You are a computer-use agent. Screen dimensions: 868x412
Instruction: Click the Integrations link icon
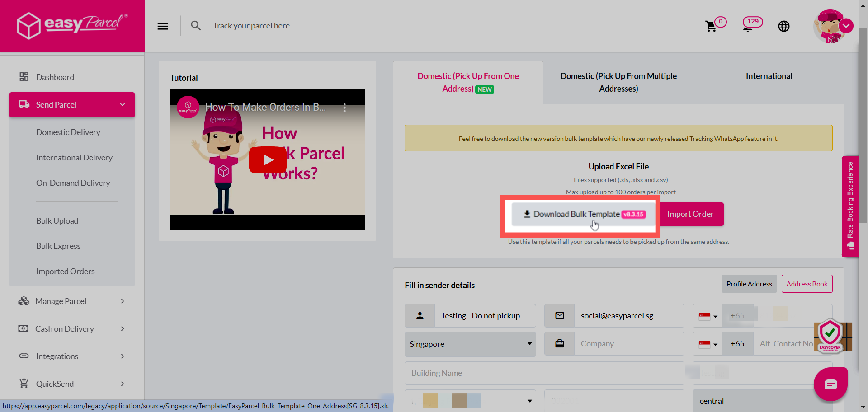[24, 356]
